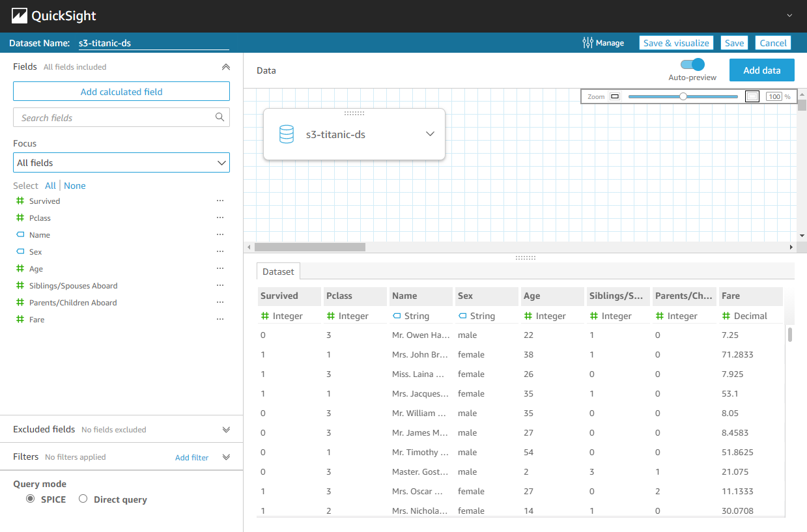Viewport: 807px width, 532px height.
Task: Click the QuickSight logo
Action: (x=54, y=16)
